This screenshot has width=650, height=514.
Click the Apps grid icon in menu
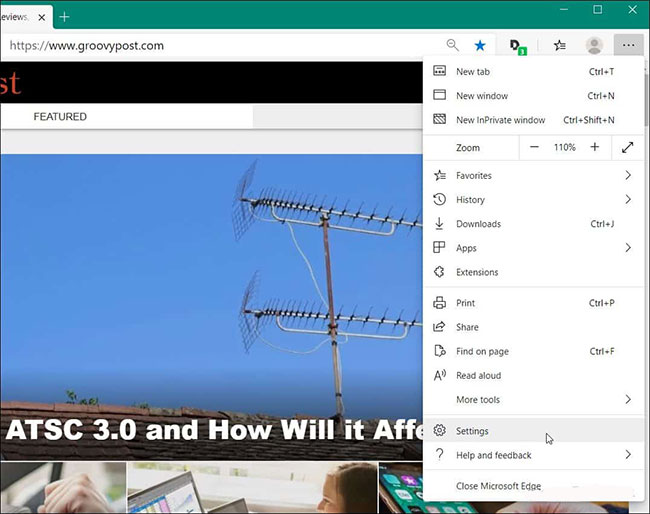coord(439,247)
